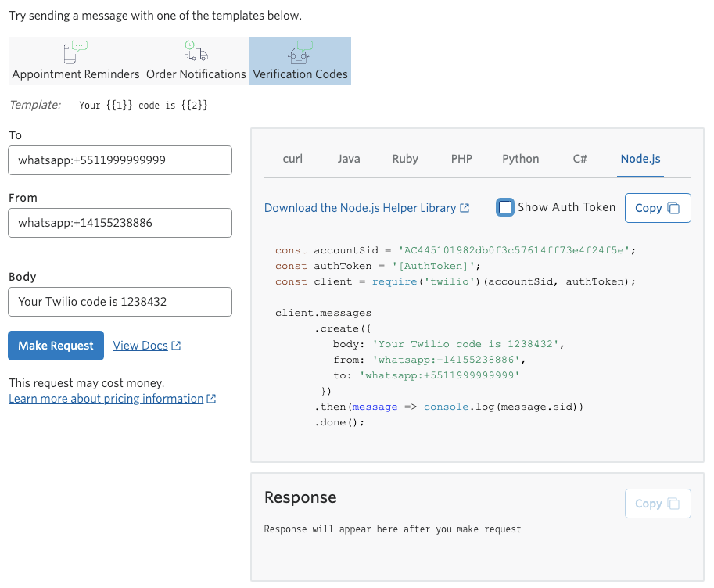Click the From phone number field
Viewport: 714px width, 588px height.
coord(120,223)
